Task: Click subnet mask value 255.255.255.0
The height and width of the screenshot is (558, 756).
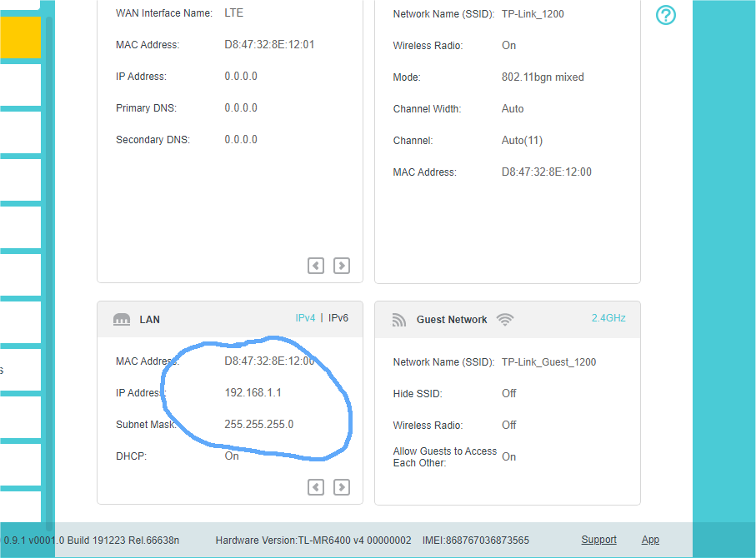Action: 258,425
